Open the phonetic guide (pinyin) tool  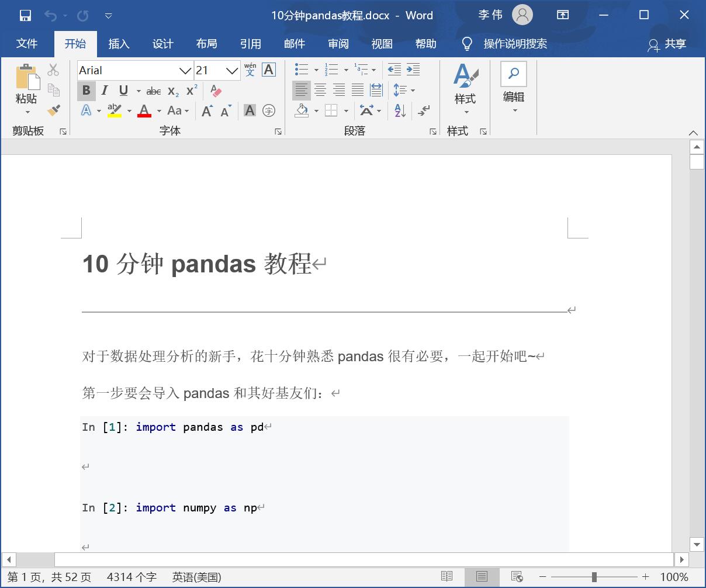[250, 70]
